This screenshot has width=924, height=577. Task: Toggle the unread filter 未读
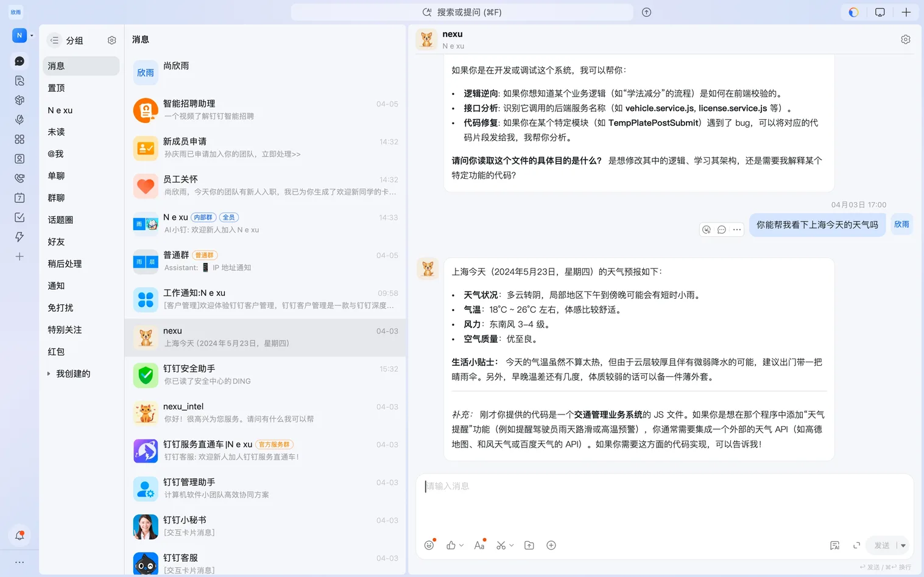[x=55, y=131]
